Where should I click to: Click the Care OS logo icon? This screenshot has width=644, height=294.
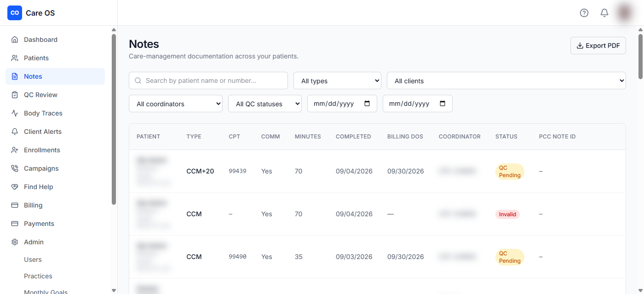[15, 13]
